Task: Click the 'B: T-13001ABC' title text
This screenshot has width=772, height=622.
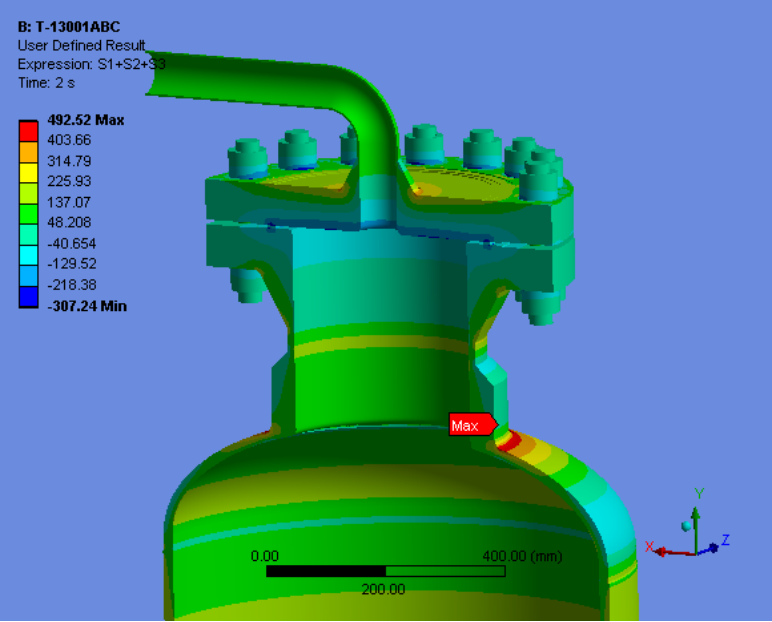Action: [x=69, y=27]
